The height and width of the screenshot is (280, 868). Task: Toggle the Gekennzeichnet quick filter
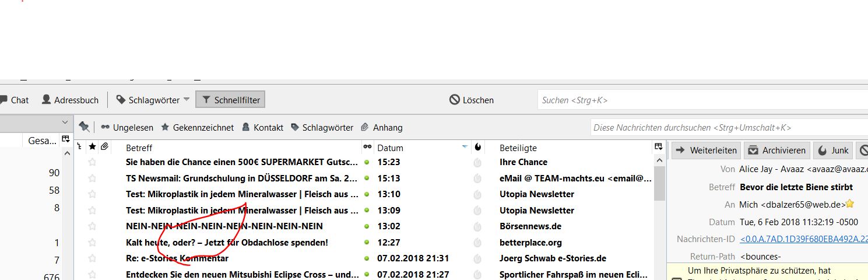coord(197,127)
